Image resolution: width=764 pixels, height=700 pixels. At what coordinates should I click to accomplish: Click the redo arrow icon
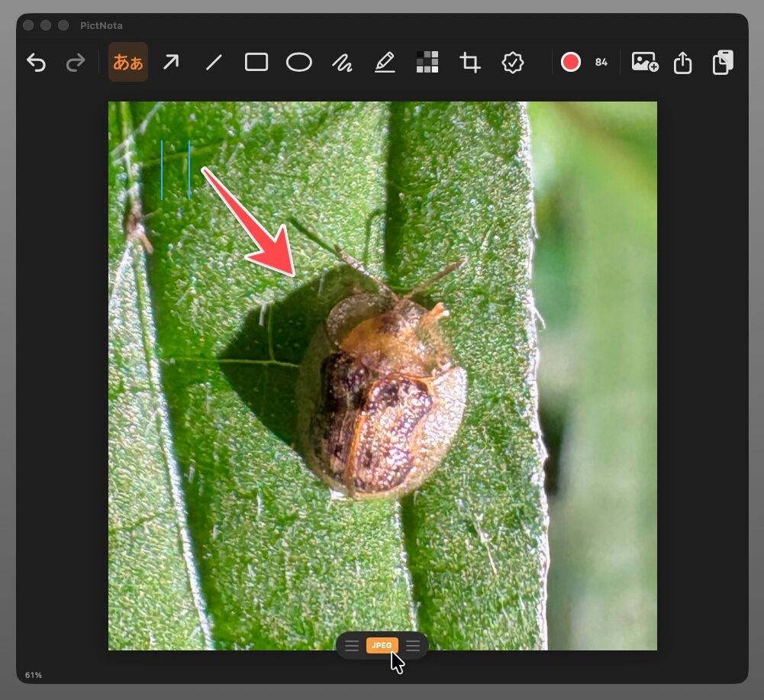(x=76, y=63)
